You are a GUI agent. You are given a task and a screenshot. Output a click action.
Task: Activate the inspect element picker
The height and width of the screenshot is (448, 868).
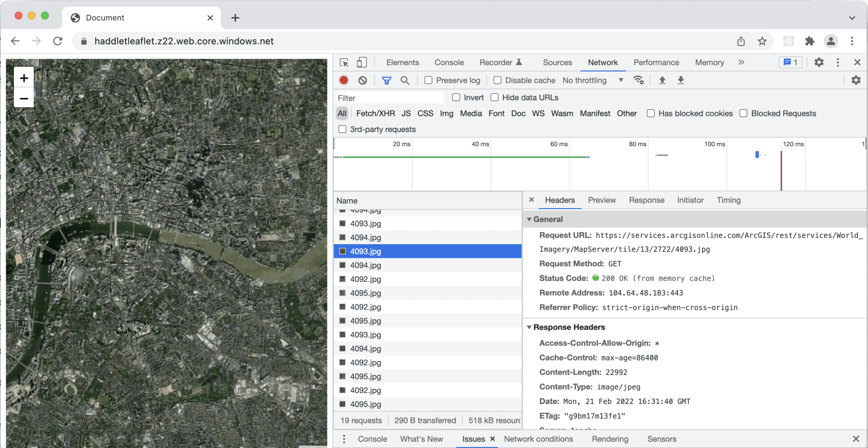pyautogui.click(x=344, y=62)
